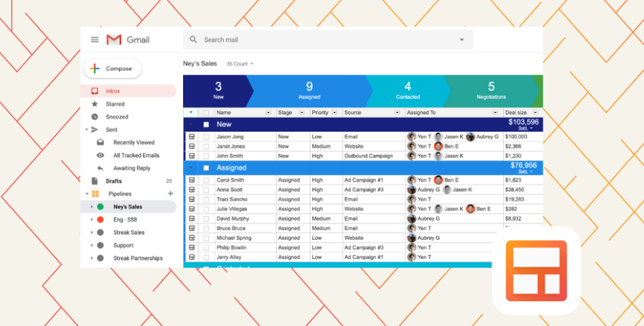The width and height of the screenshot is (644, 326).
Task: Click Ben E avatar in Janet Jones row
Action: pyautogui.click(x=439, y=146)
